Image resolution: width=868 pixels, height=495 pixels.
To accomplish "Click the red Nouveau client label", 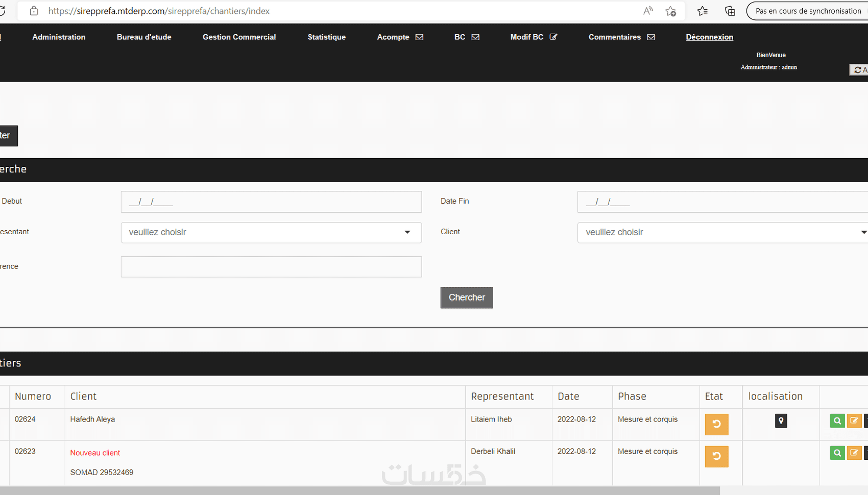I will click(x=95, y=453).
